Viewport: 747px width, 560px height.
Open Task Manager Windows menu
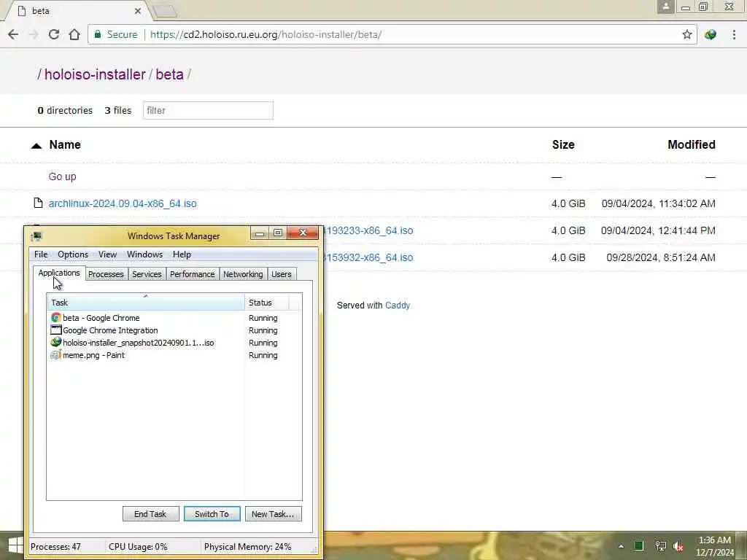(x=145, y=254)
